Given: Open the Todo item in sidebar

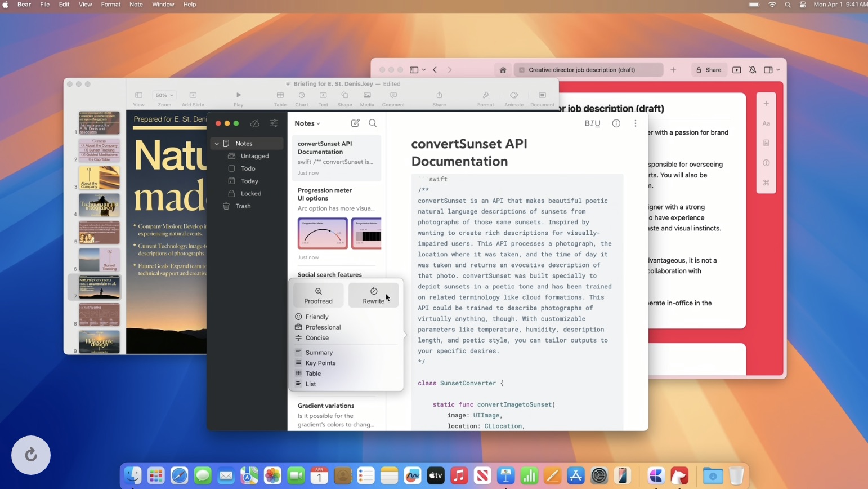Looking at the screenshot, I should coord(248,168).
